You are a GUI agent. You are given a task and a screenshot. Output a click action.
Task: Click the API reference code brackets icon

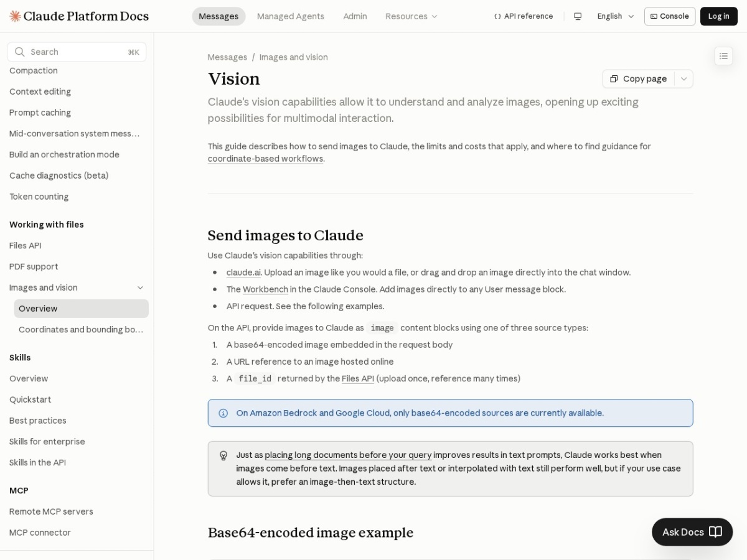click(x=497, y=16)
